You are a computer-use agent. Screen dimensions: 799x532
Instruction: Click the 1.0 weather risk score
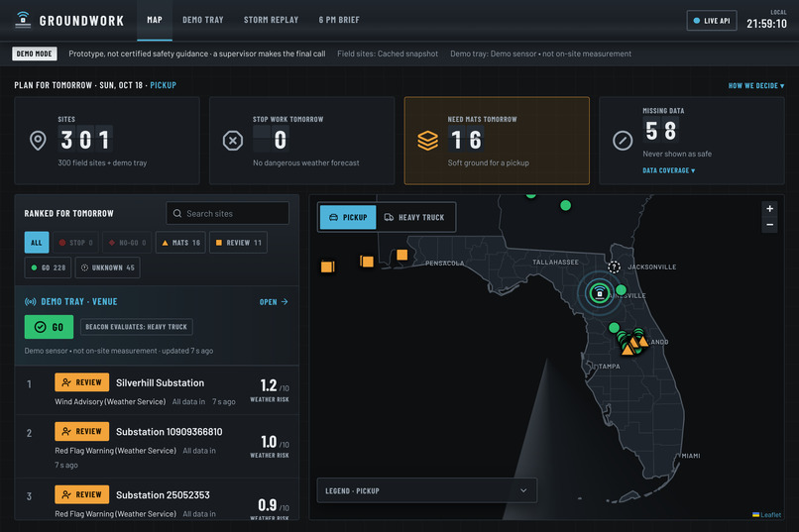click(269, 442)
